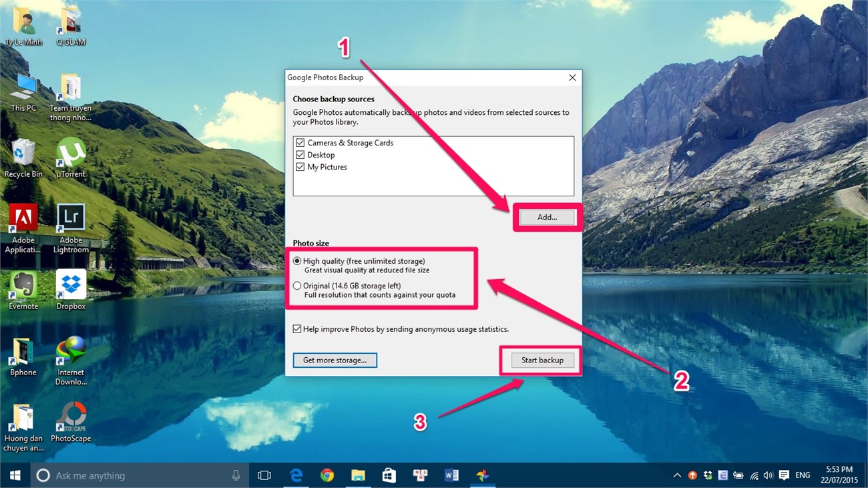The width and height of the screenshot is (868, 488).
Task: Uncheck the Desktop backup source
Action: click(x=300, y=155)
